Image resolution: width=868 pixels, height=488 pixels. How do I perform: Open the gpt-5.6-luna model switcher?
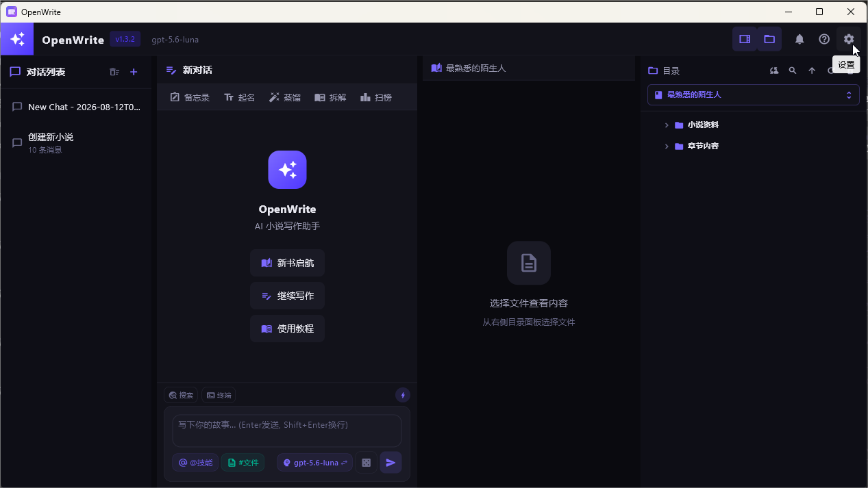[x=315, y=463]
